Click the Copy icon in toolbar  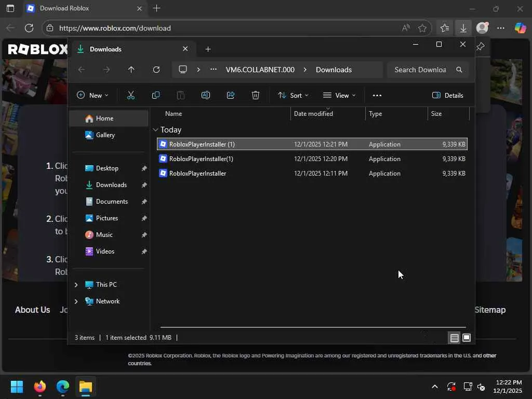coord(155,95)
